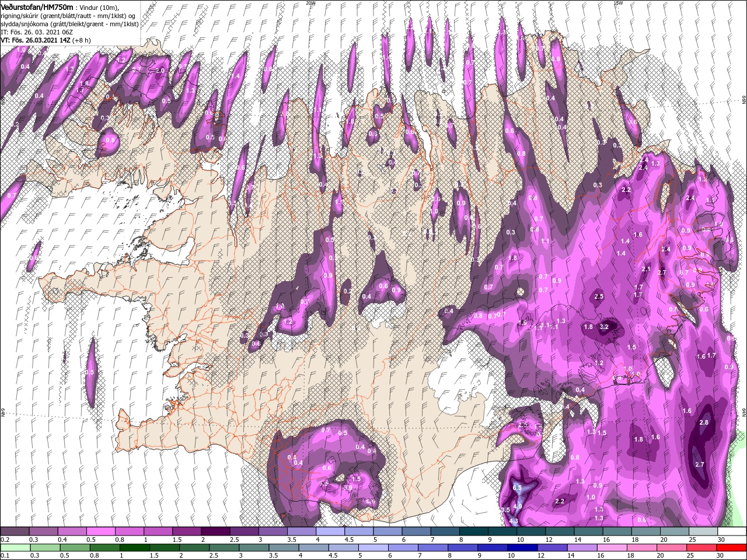Click the '3.2' precipitation value on the map

(604, 327)
